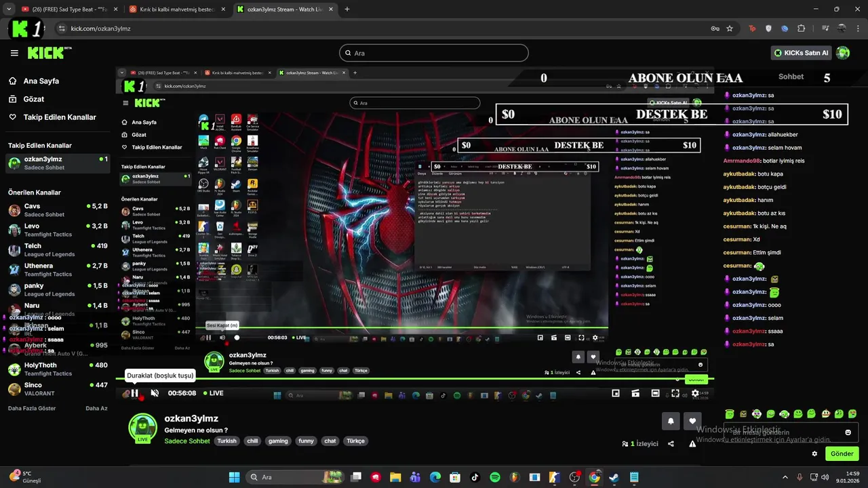Collapse list with Daha Az

point(96,409)
